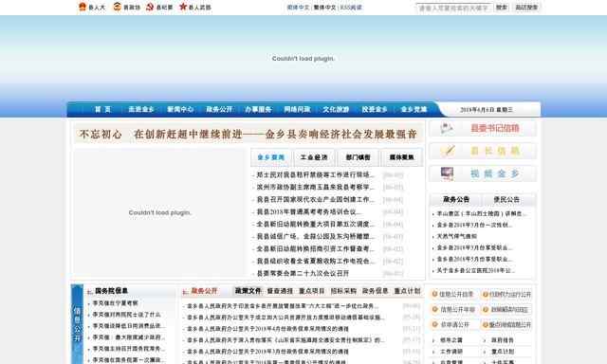Viewport: 607px width, 364px height.
Task: Select the 金乡要闻 news tab
Action: pyautogui.click(x=271, y=157)
